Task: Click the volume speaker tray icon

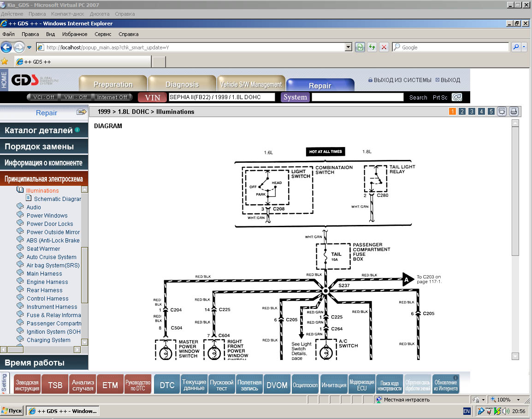Action: 506,411
